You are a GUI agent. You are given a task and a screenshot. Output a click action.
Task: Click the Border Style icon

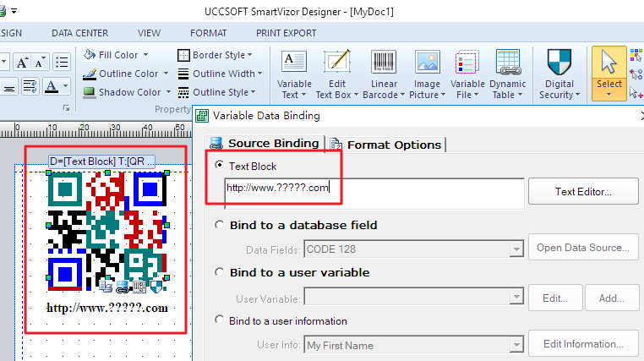[183, 55]
